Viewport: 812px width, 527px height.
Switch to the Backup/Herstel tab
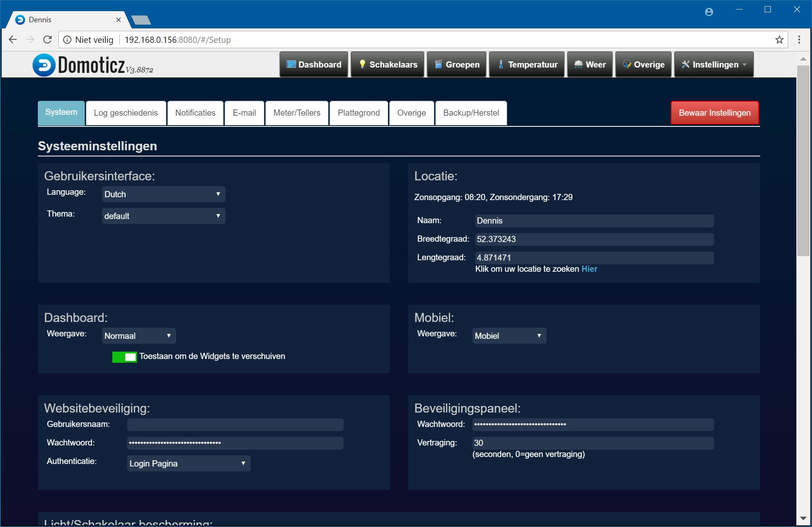471,113
